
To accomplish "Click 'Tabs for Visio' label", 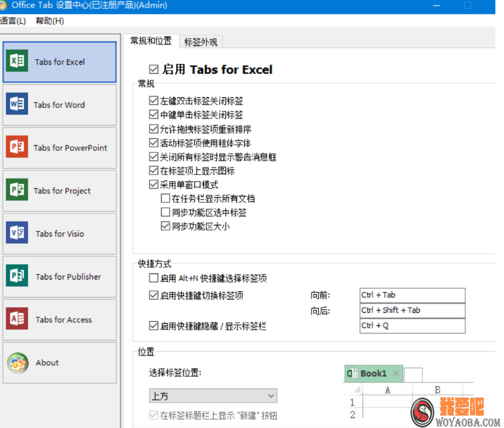I will pos(60,234).
